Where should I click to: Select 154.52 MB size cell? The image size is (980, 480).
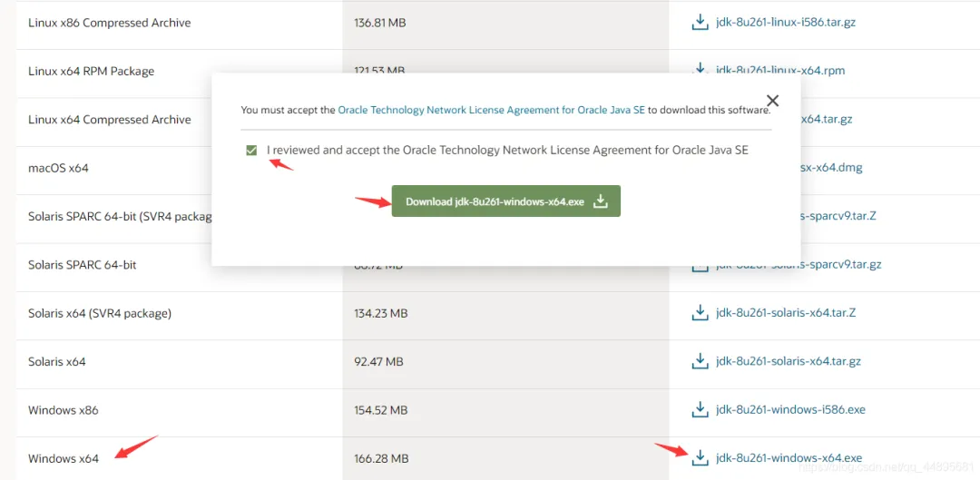(380, 411)
